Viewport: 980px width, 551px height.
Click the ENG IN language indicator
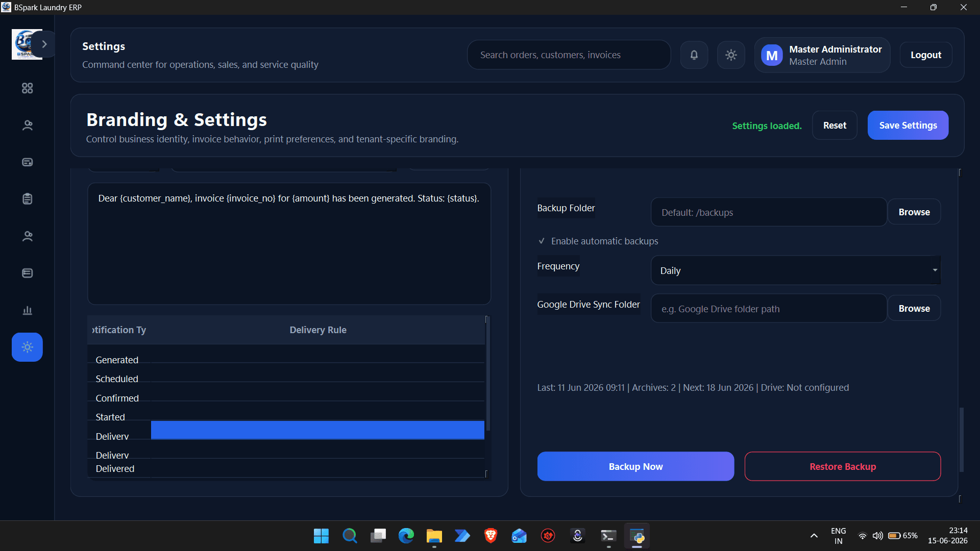click(838, 536)
